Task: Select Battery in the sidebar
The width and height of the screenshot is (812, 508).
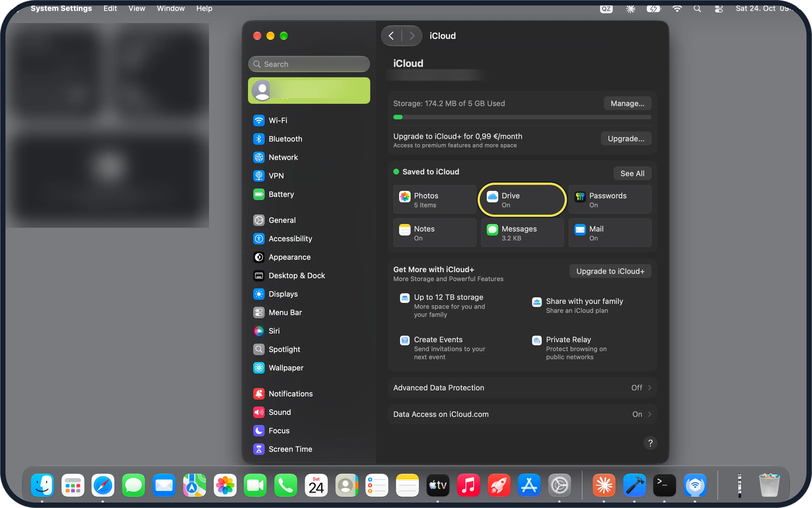Action: tap(309, 194)
